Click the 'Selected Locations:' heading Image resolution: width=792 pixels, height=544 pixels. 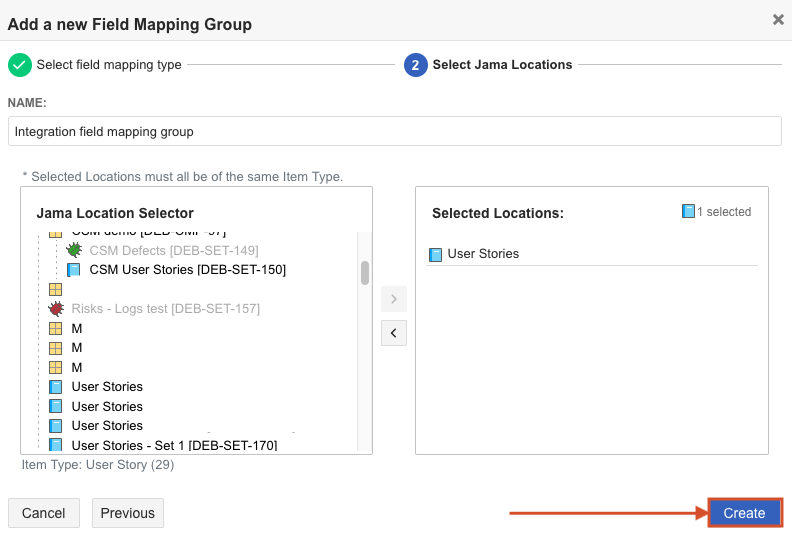[498, 213]
